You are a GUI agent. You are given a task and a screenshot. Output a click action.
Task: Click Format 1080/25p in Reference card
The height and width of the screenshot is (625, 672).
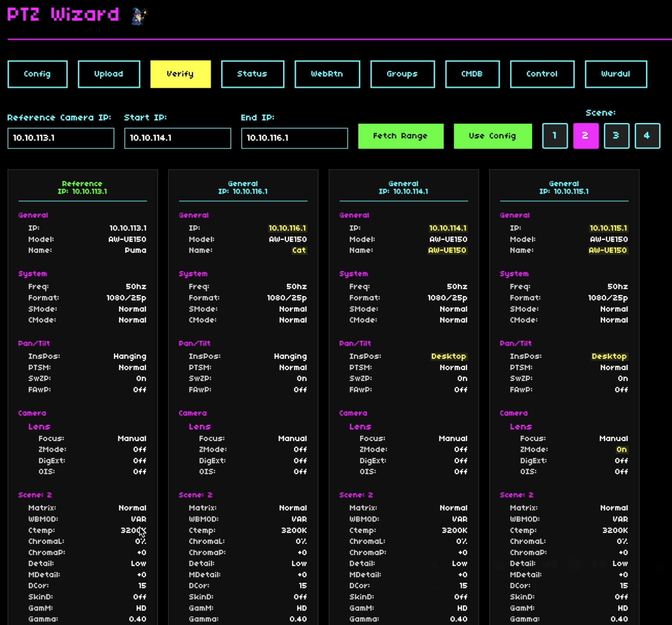(126, 298)
